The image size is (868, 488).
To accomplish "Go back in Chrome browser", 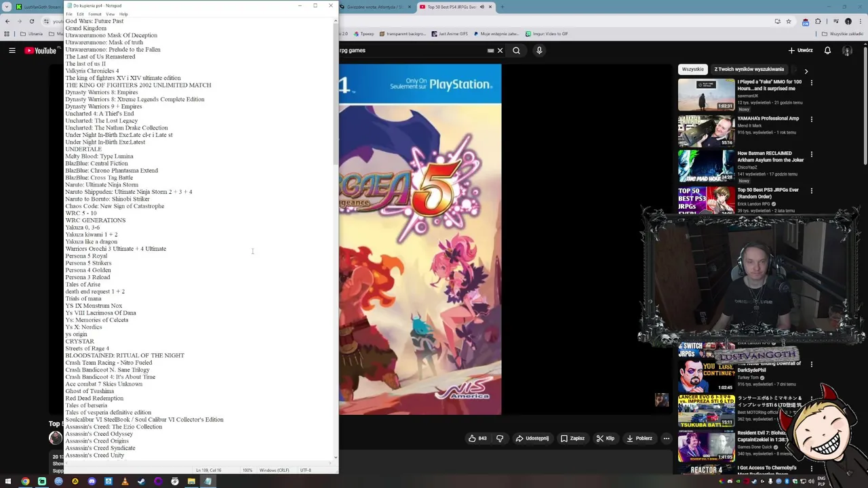I will pos(7,21).
